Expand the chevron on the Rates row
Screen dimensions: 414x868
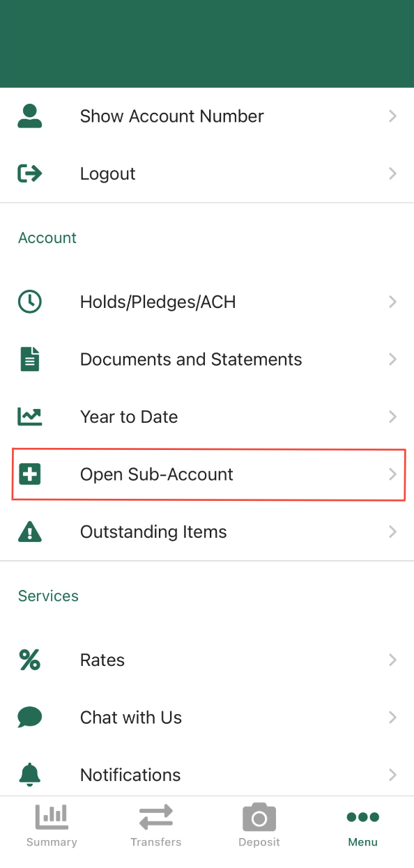393,660
